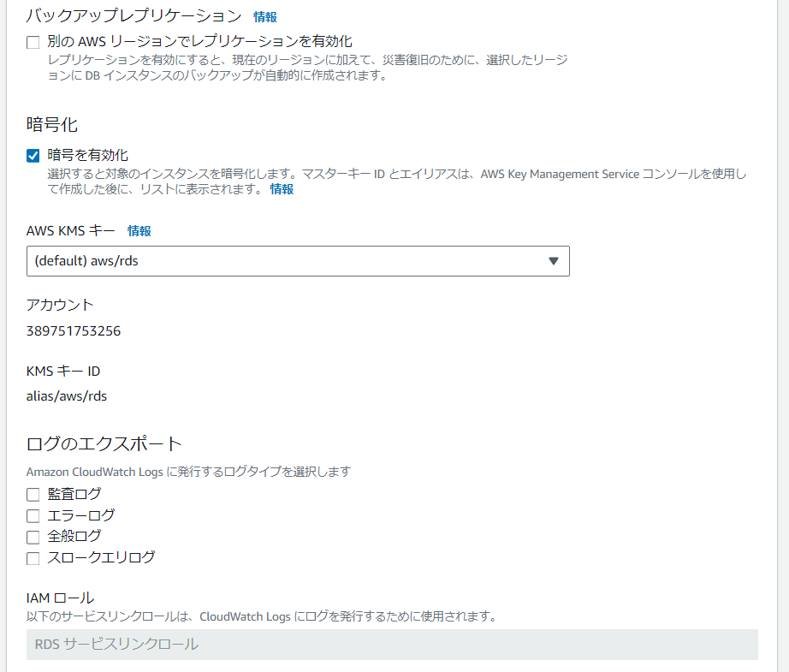Open 情報 link beside バックアップレプリケーション
The height and width of the screenshot is (672, 789).
tap(265, 16)
